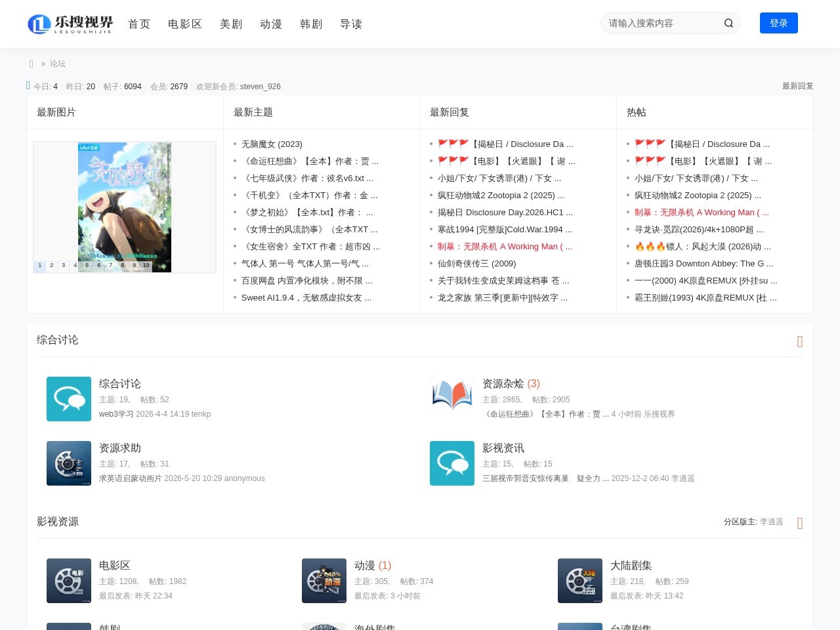The width and height of the screenshot is (840, 630).
Task: Open the 动漫 board title
Action: [x=365, y=565]
